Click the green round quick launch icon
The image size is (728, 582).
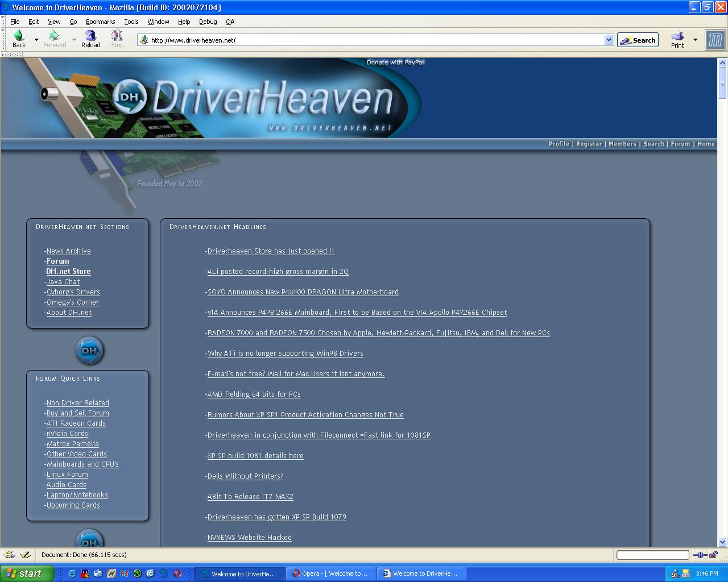[x=138, y=573]
